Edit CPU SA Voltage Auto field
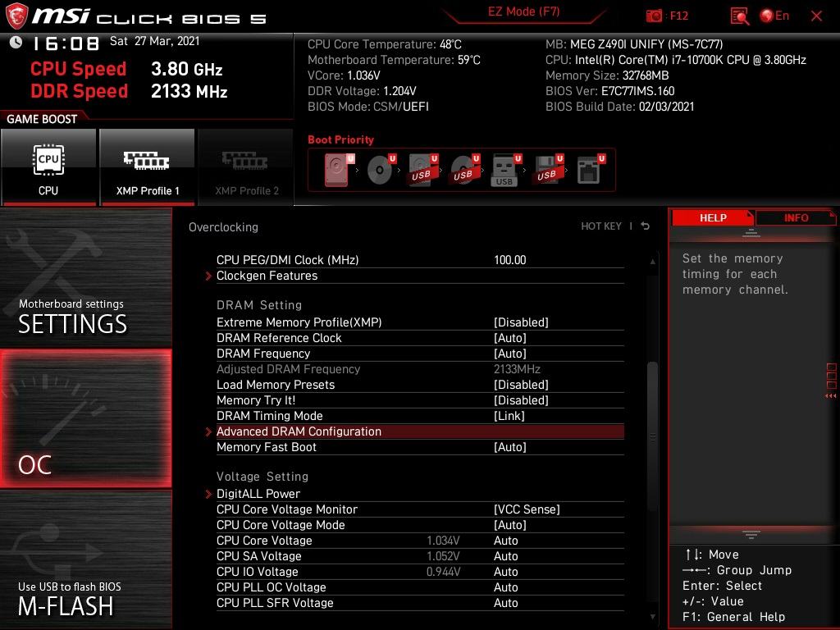Image resolution: width=840 pixels, height=630 pixels. [505, 556]
